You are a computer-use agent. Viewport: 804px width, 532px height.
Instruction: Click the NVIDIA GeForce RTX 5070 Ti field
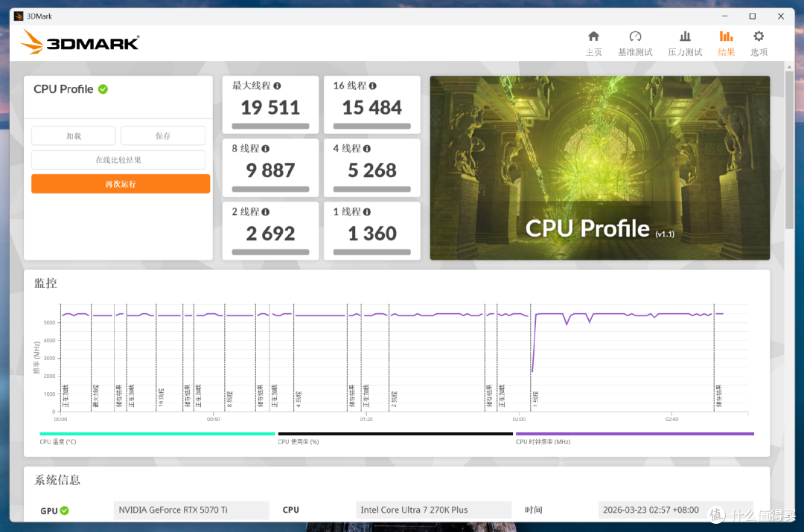[x=191, y=510]
